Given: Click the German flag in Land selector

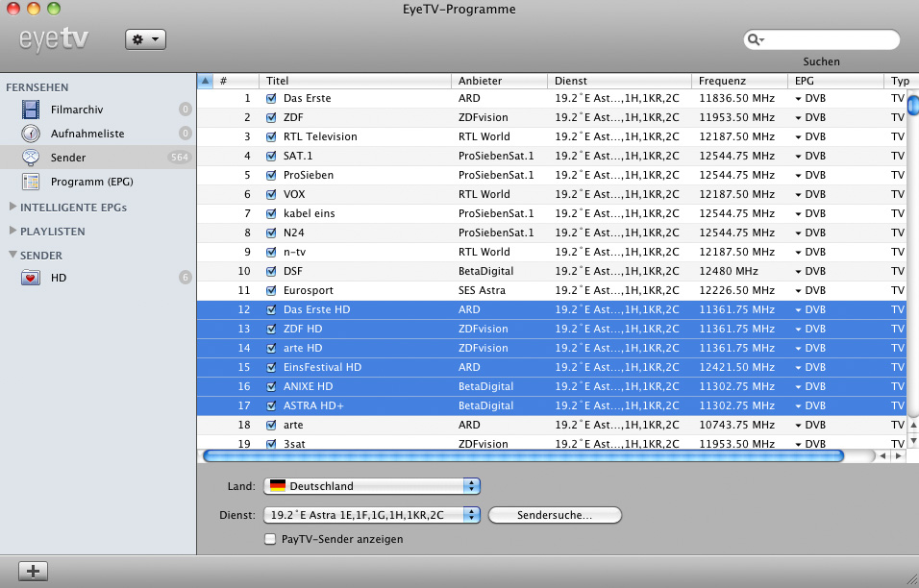Looking at the screenshot, I should pos(278,486).
